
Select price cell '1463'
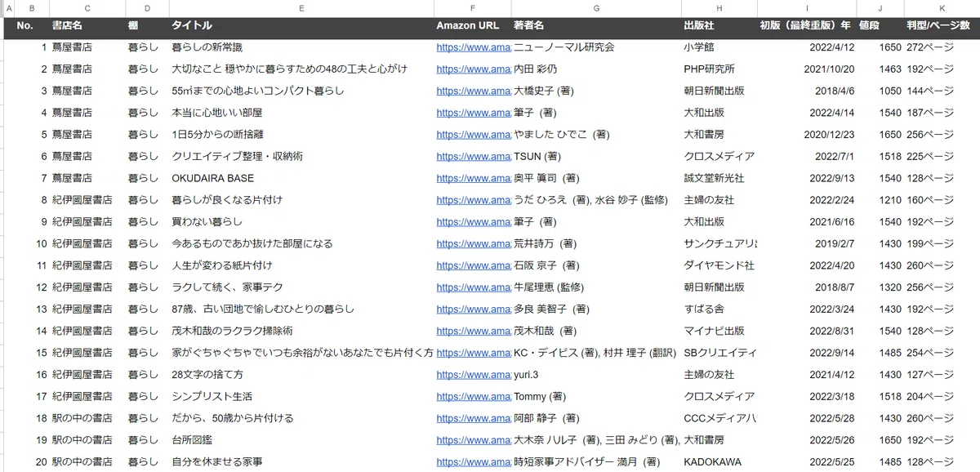tap(880, 69)
